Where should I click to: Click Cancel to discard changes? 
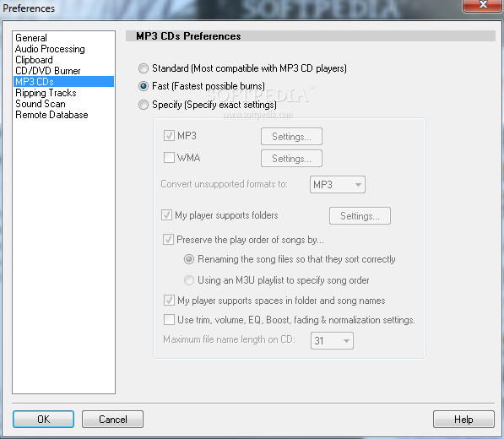pyautogui.click(x=112, y=419)
